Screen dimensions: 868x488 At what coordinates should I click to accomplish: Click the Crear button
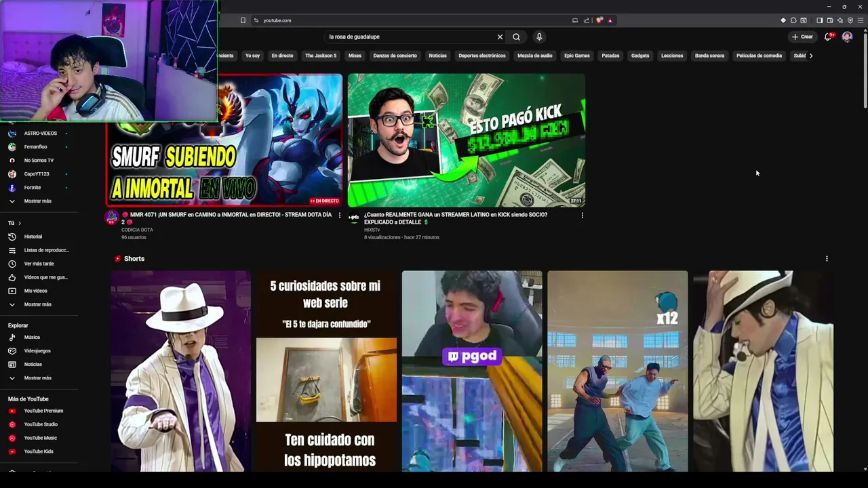coord(802,37)
